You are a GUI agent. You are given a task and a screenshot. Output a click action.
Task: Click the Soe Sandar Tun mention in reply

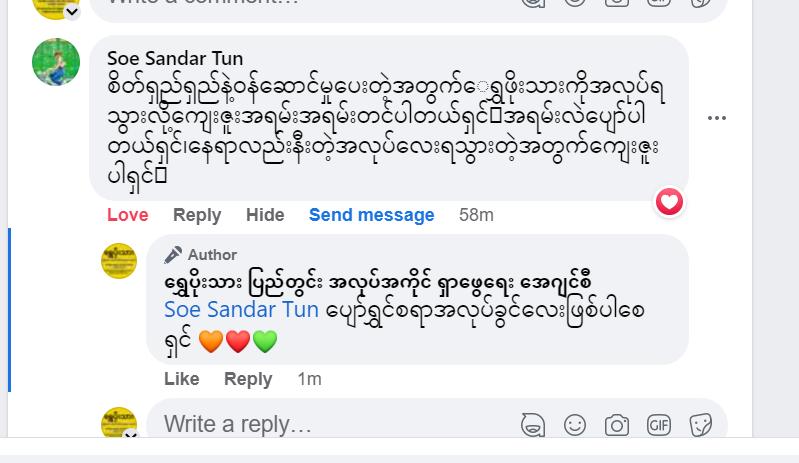(241, 310)
